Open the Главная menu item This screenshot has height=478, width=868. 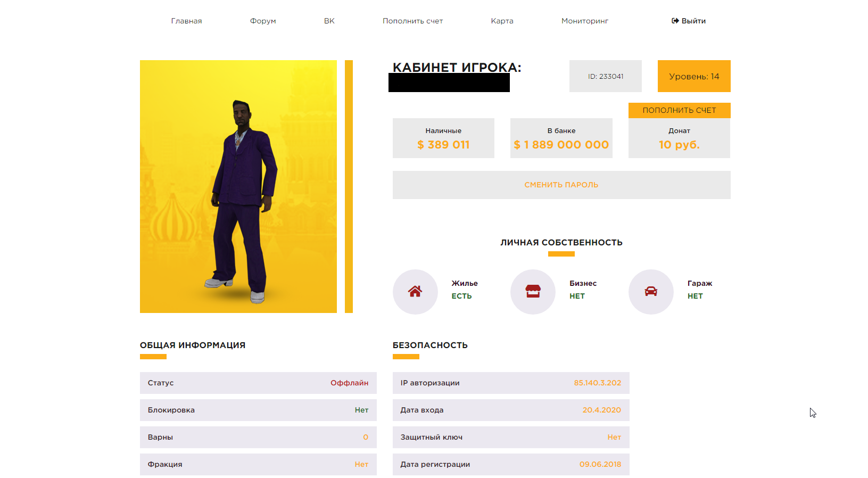click(x=186, y=21)
